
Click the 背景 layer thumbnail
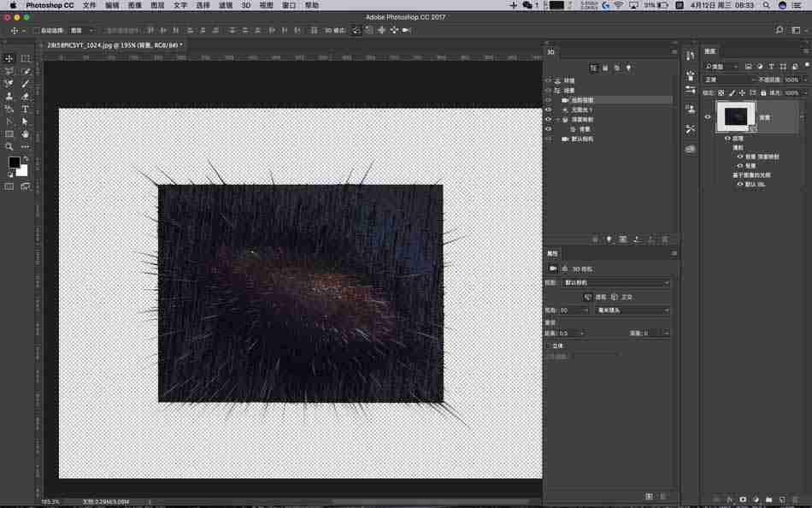[735, 116]
